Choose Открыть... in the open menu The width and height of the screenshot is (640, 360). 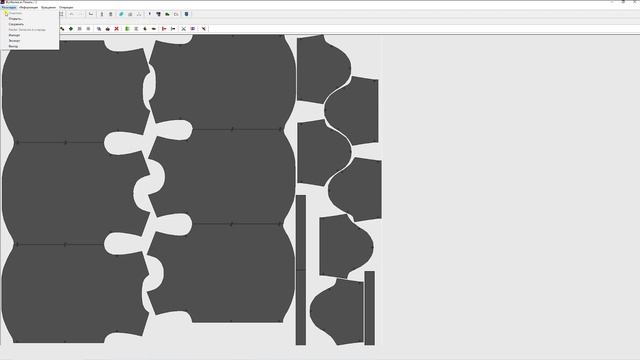click(x=16, y=19)
